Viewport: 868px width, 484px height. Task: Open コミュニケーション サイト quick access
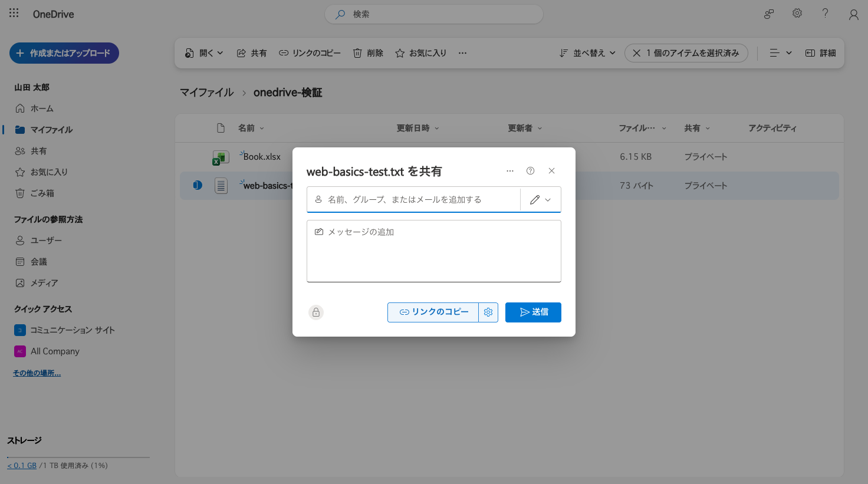[65, 330]
